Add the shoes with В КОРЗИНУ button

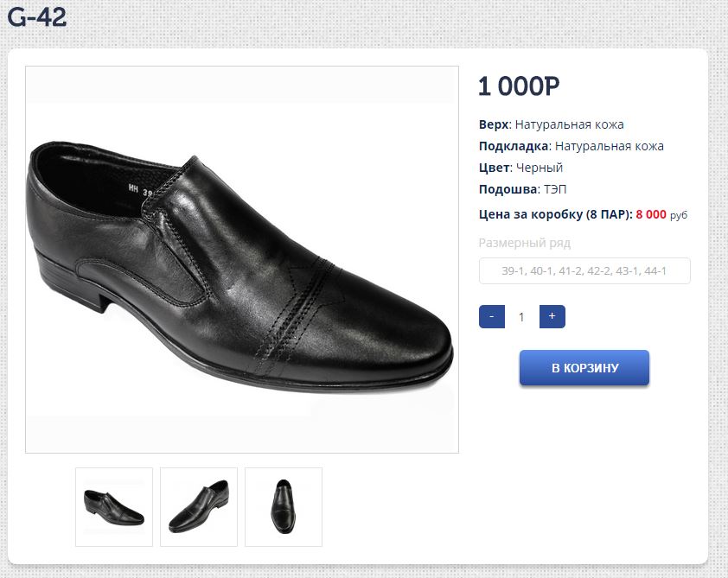[x=584, y=368]
